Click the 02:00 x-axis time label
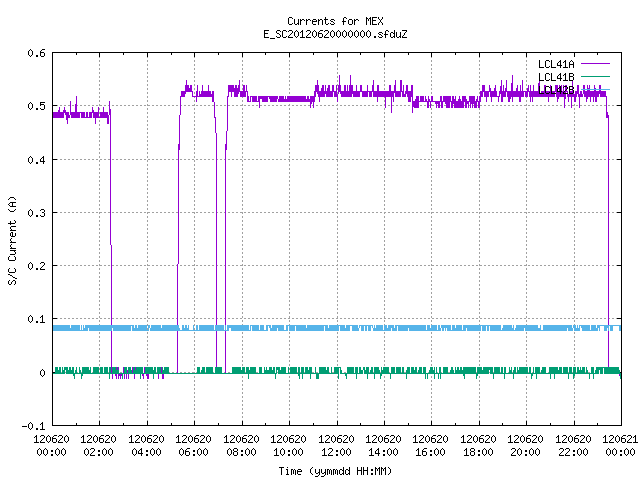This screenshot has height=480, width=640. pos(98,452)
